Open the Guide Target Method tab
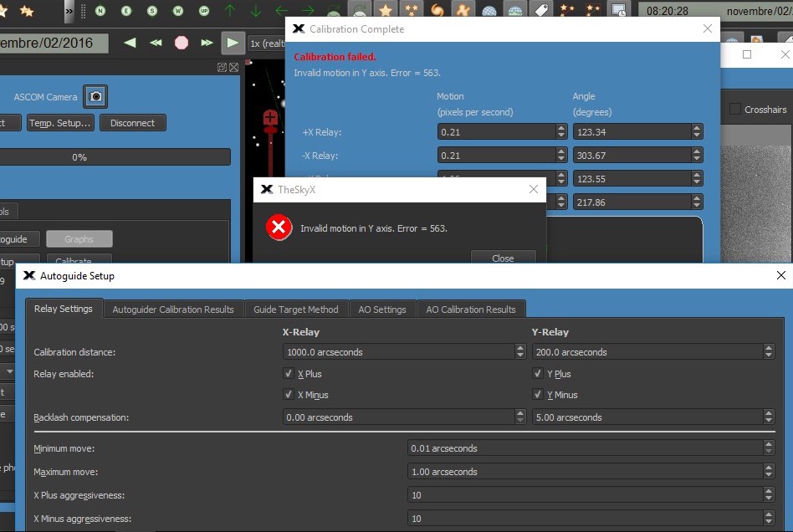This screenshot has height=532, width=793. point(296,309)
